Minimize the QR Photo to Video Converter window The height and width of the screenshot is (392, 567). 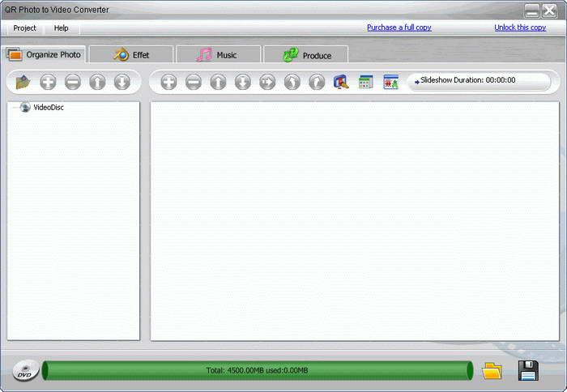(531, 11)
